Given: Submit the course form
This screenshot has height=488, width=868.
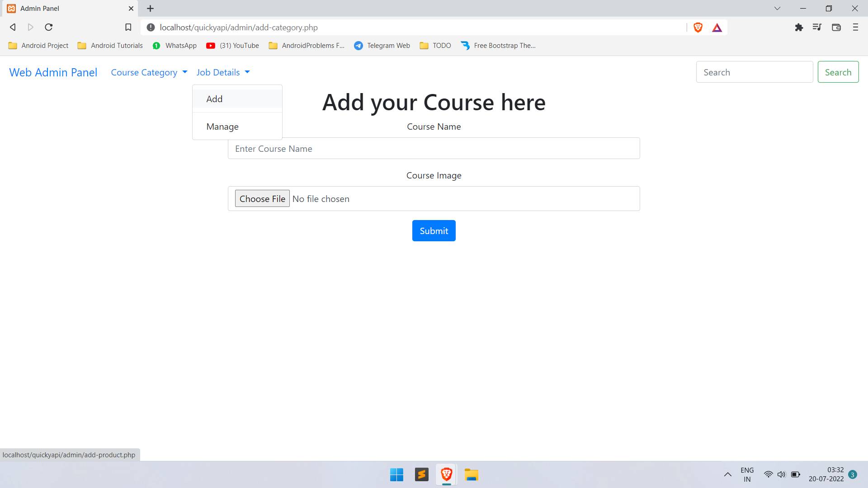Looking at the screenshot, I should (x=434, y=231).
